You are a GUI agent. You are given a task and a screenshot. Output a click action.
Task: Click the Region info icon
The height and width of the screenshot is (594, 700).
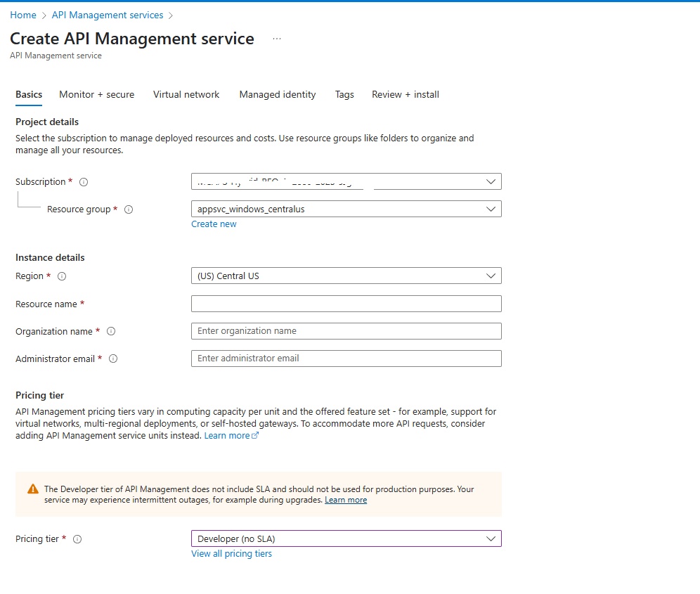(x=62, y=276)
